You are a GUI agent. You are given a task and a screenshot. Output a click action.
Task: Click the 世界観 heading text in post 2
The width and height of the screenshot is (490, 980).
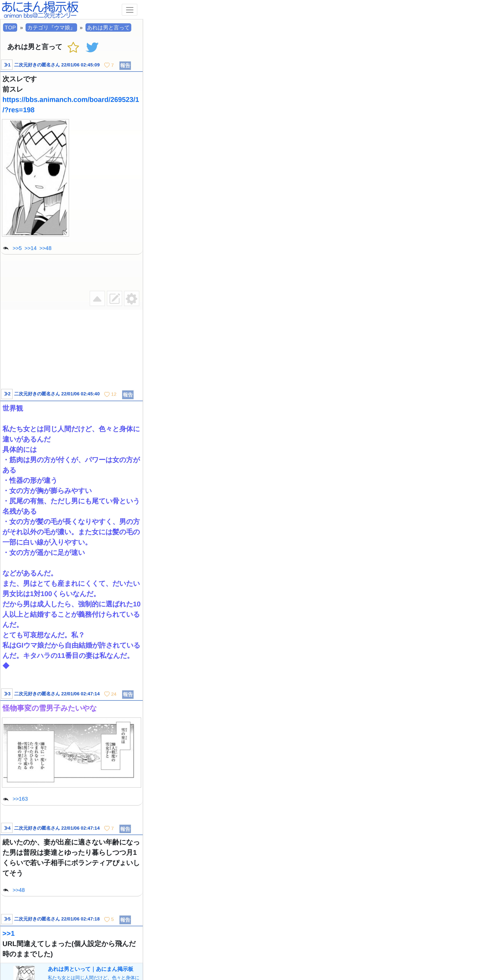pos(13,408)
